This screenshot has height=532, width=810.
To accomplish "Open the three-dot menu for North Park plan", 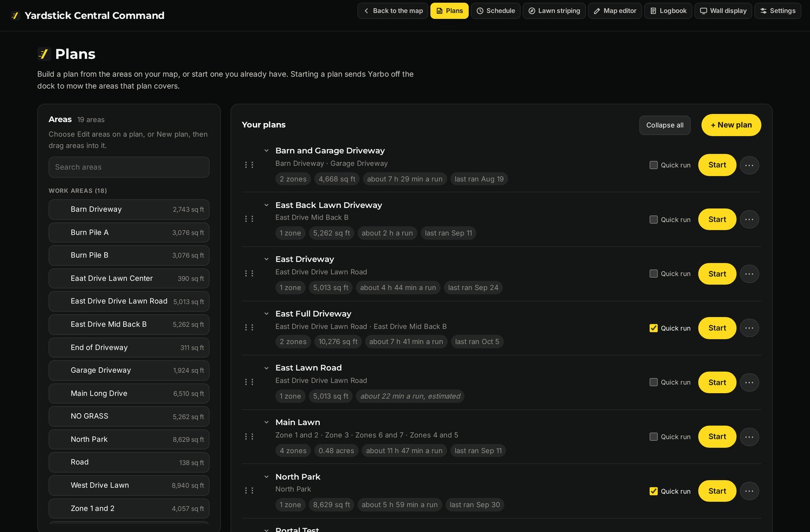I will (x=750, y=491).
